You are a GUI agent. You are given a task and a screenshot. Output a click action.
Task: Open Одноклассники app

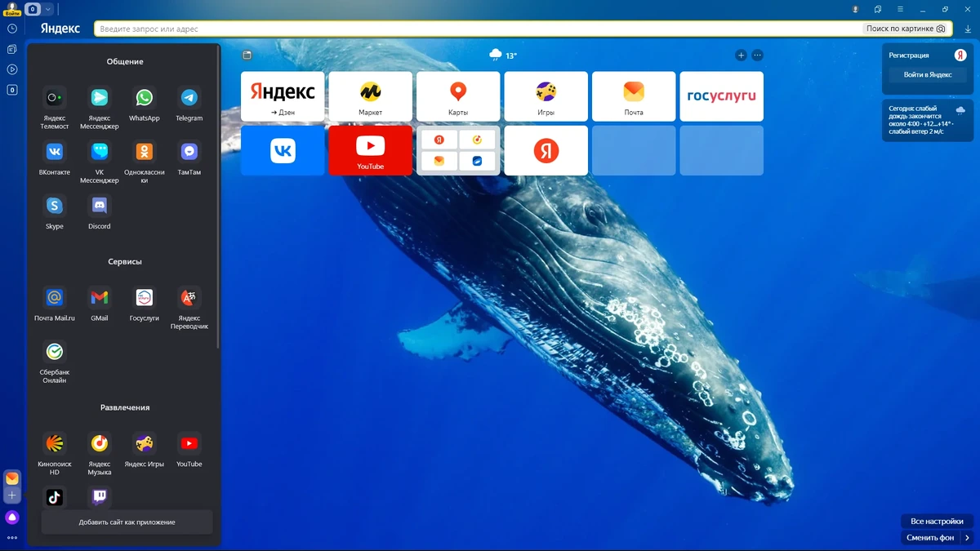[x=145, y=152]
